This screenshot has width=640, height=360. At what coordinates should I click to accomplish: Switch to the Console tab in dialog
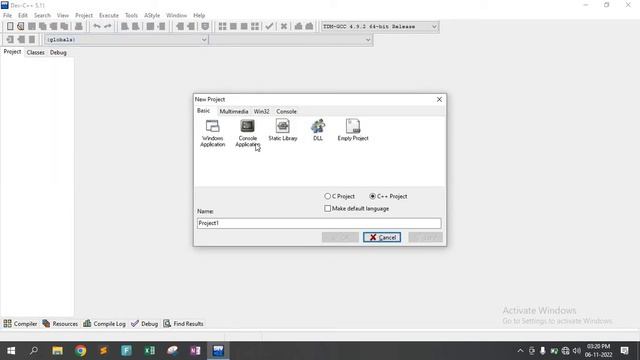tap(286, 111)
